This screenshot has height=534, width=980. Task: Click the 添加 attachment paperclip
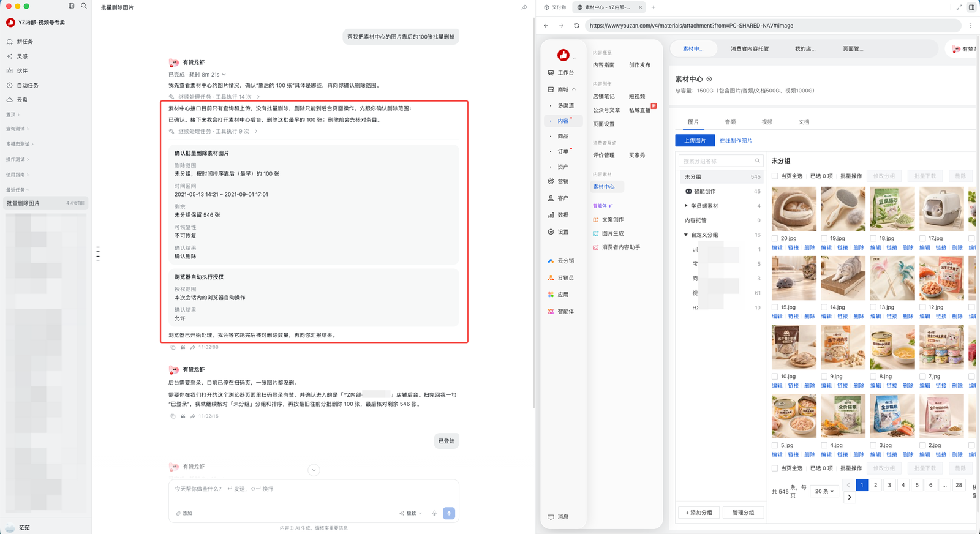coord(184,513)
